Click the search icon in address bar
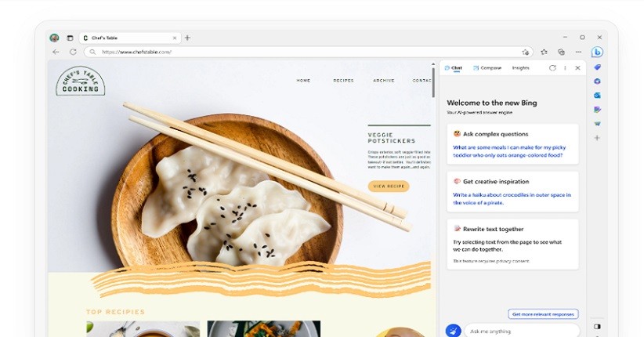 click(x=92, y=53)
